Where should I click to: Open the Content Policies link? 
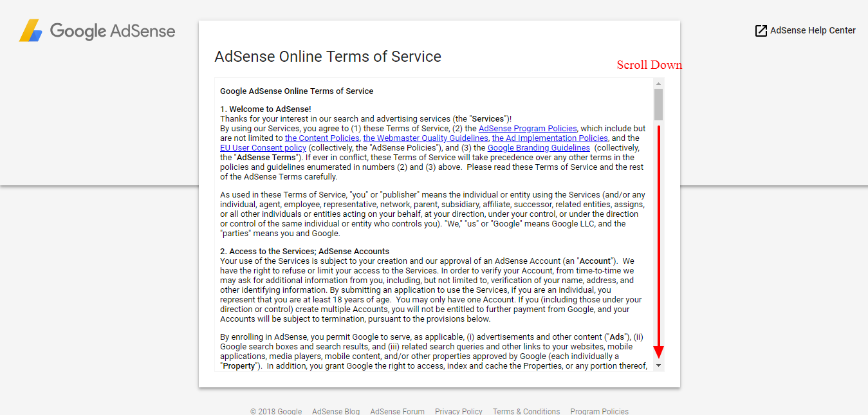[322, 138]
